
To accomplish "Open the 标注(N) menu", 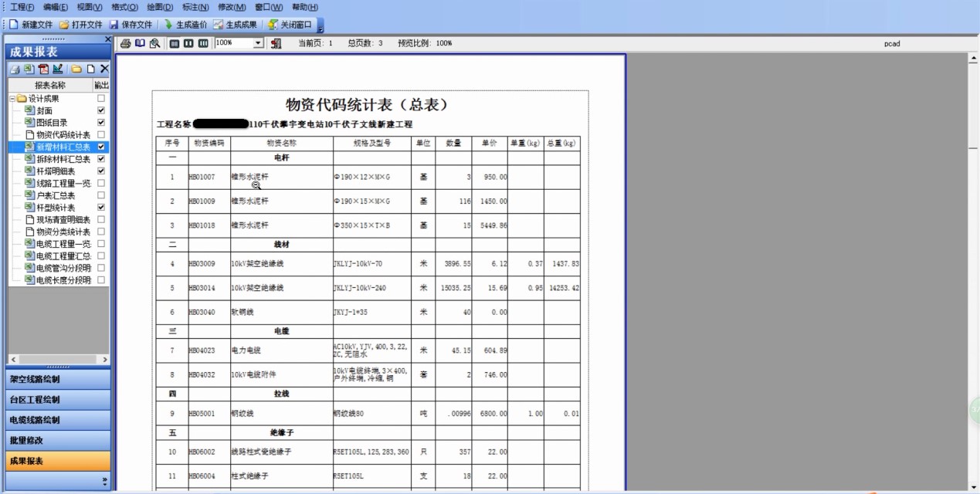I will click(195, 7).
